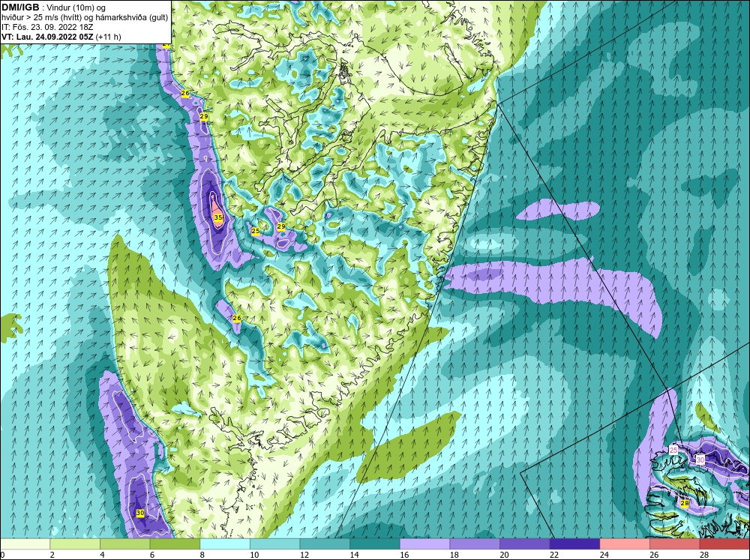Image resolution: width=750 pixels, height=560 pixels.
Task: Click the yellow '29' label just below upper '26'
Action: click(x=204, y=116)
